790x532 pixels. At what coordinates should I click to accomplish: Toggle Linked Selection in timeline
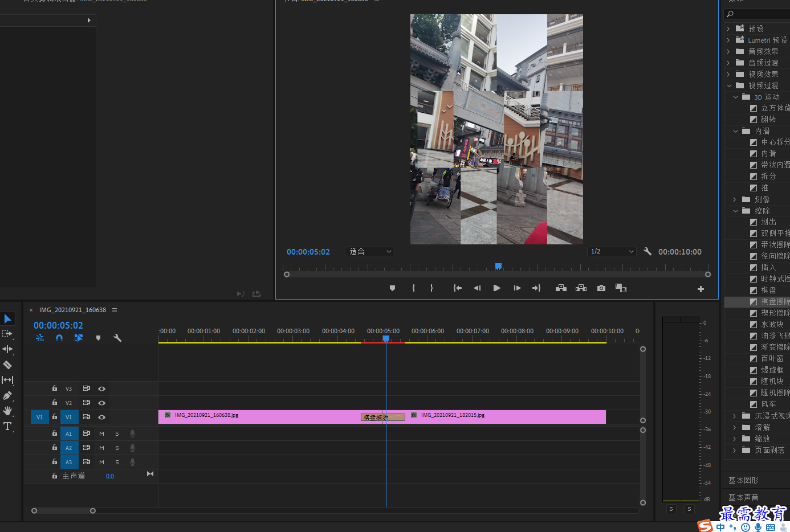79,338
